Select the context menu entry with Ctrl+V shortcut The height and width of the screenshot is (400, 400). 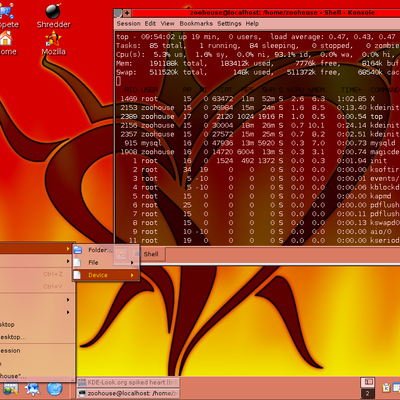pos(37,286)
